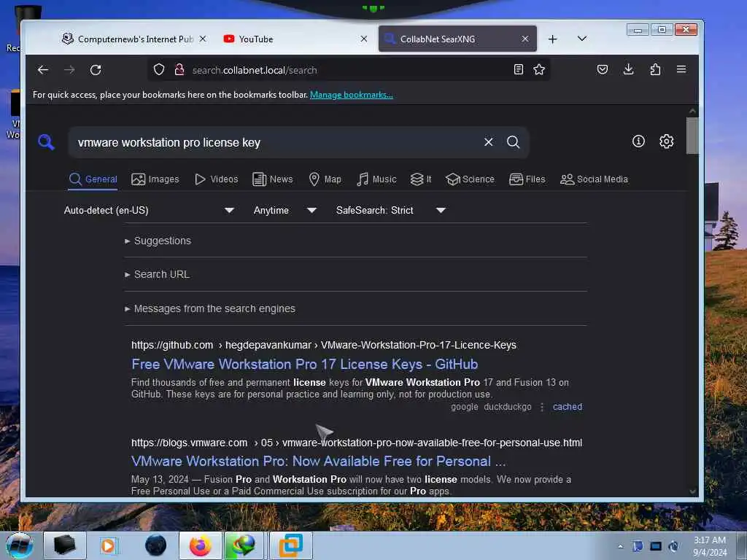Screen dimensions: 747x560
Task: Switch to the YouTube tab
Action: coord(295,39)
